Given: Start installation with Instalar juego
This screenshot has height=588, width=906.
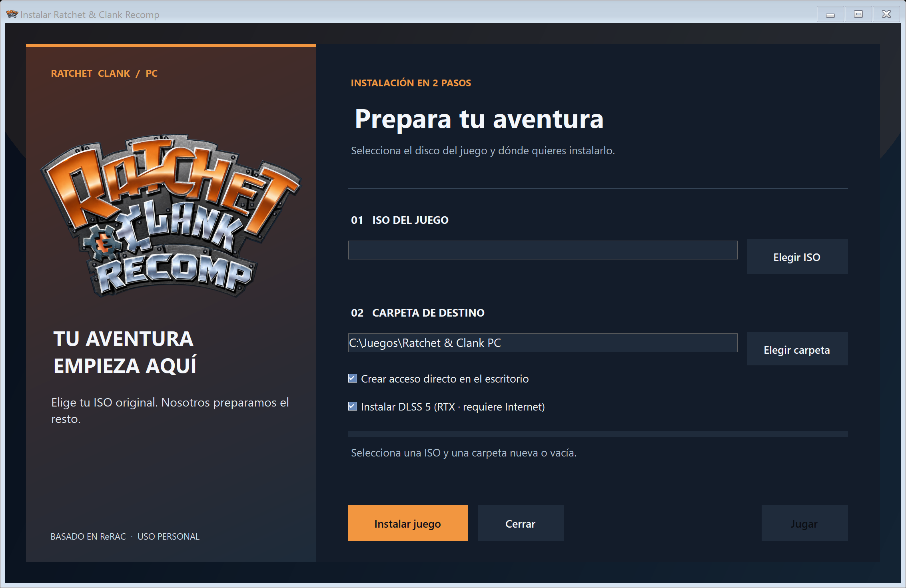Looking at the screenshot, I should (408, 523).
